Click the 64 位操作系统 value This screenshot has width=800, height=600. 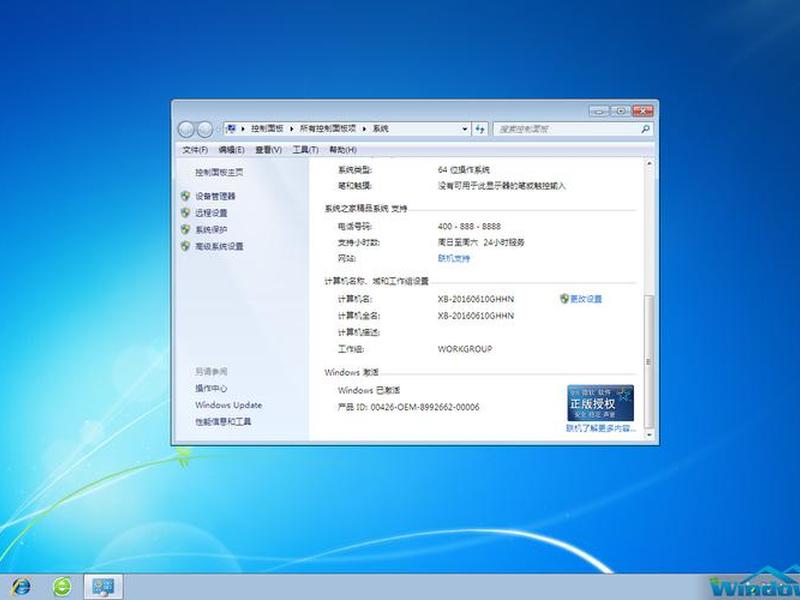[463, 169]
